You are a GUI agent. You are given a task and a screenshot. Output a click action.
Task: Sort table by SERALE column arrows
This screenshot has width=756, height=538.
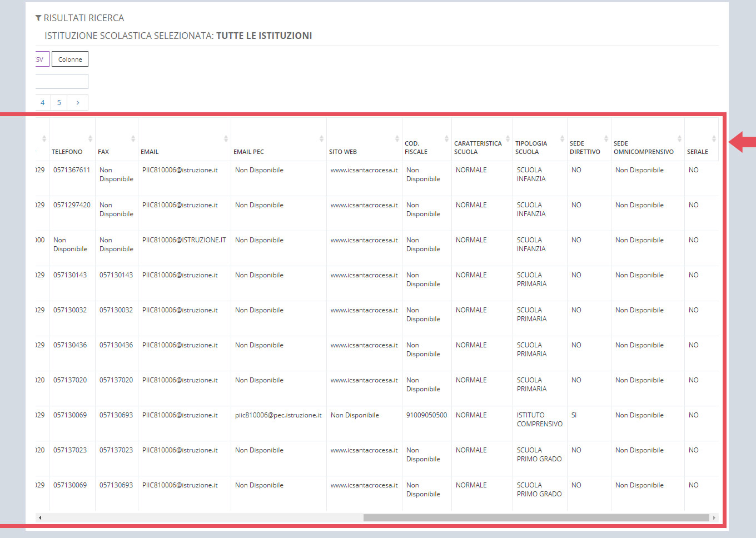714,138
